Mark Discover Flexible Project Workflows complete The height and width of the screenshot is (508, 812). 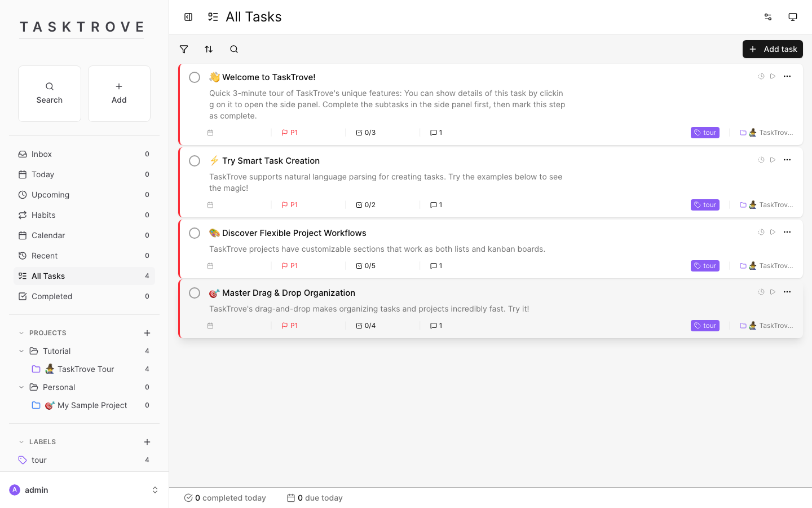coord(195,233)
